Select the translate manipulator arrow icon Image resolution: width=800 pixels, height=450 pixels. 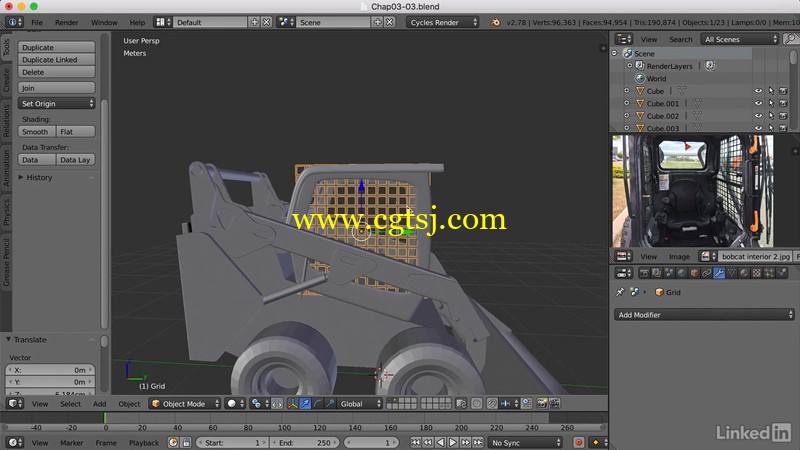(x=305, y=404)
